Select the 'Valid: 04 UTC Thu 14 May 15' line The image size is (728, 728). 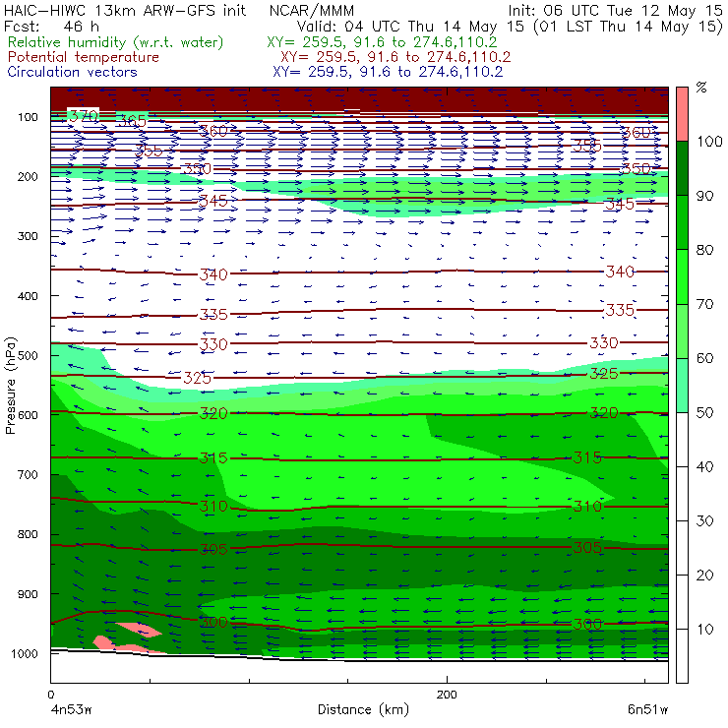pyautogui.click(x=411, y=27)
